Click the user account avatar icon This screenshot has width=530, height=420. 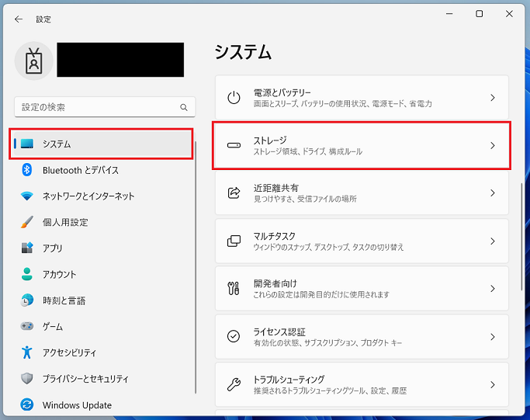[x=34, y=61]
